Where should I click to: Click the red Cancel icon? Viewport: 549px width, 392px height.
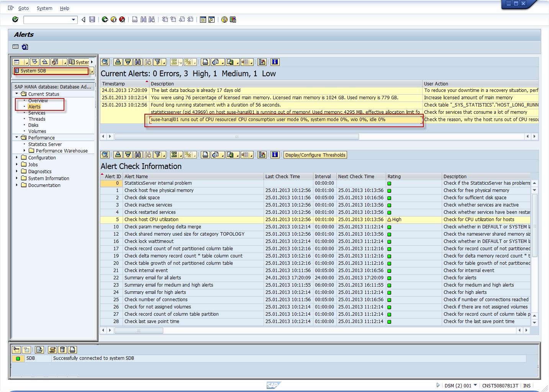point(122,20)
